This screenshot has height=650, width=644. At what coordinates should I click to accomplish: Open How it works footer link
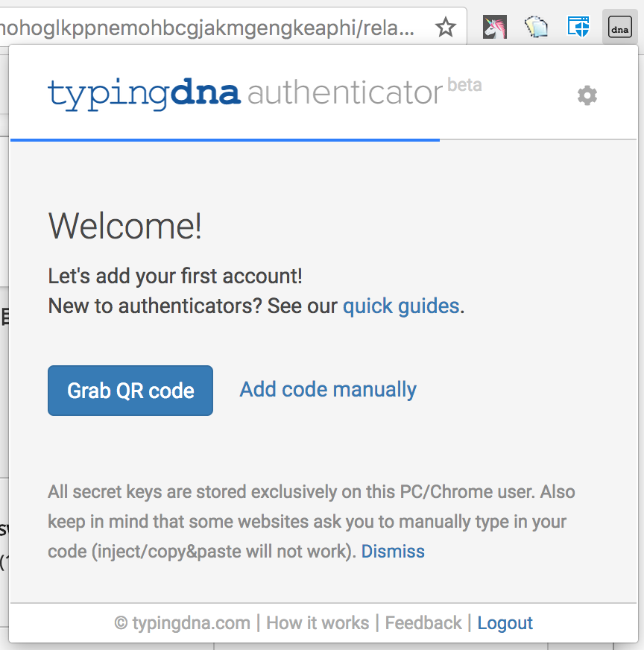coord(318,623)
